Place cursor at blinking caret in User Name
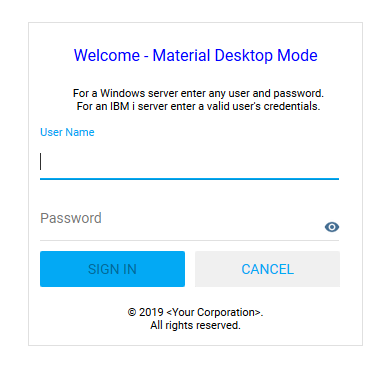This screenshot has width=391, height=370. tap(41, 162)
